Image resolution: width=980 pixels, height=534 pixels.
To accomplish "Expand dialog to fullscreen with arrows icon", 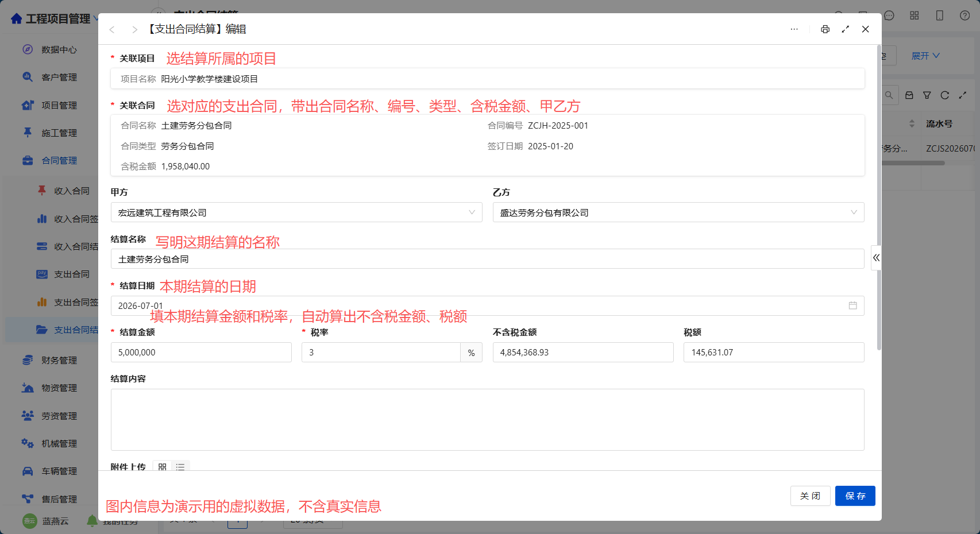I will coord(845,29).
